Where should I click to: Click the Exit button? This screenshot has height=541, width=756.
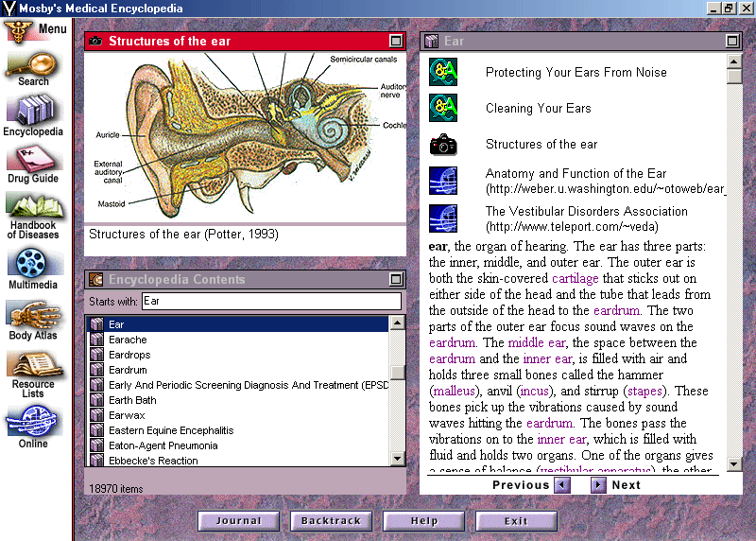[x=516, y=521]
